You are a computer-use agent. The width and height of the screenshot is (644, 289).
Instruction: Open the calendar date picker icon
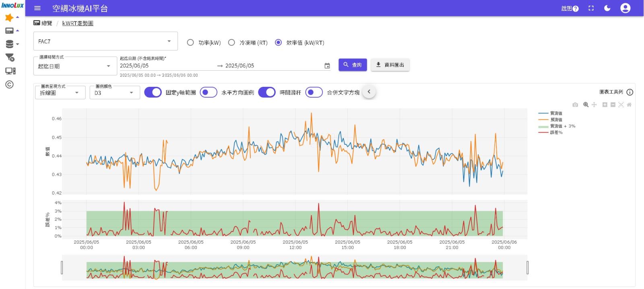[x=327, y=66]
